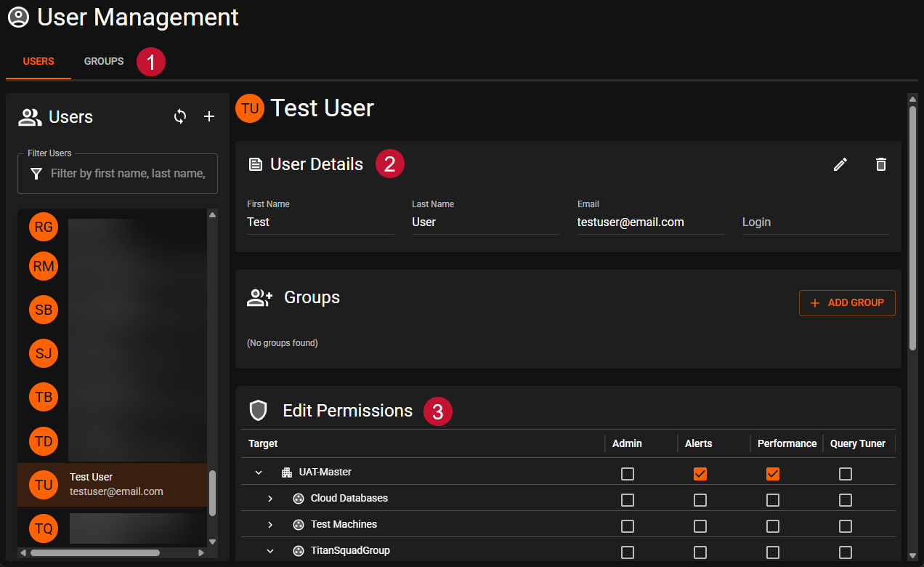The image size is (924, 567).
Task: Click the trash delete user icon
Action: [881, 164]
